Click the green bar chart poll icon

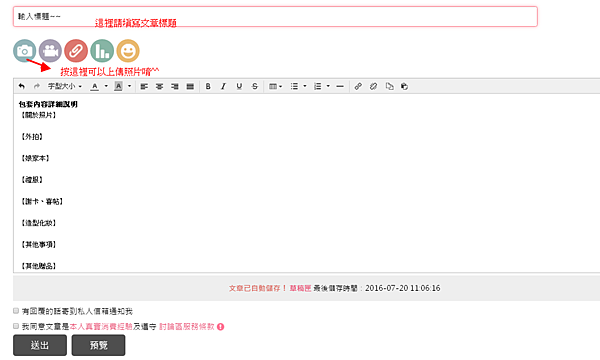click(102, 50)
